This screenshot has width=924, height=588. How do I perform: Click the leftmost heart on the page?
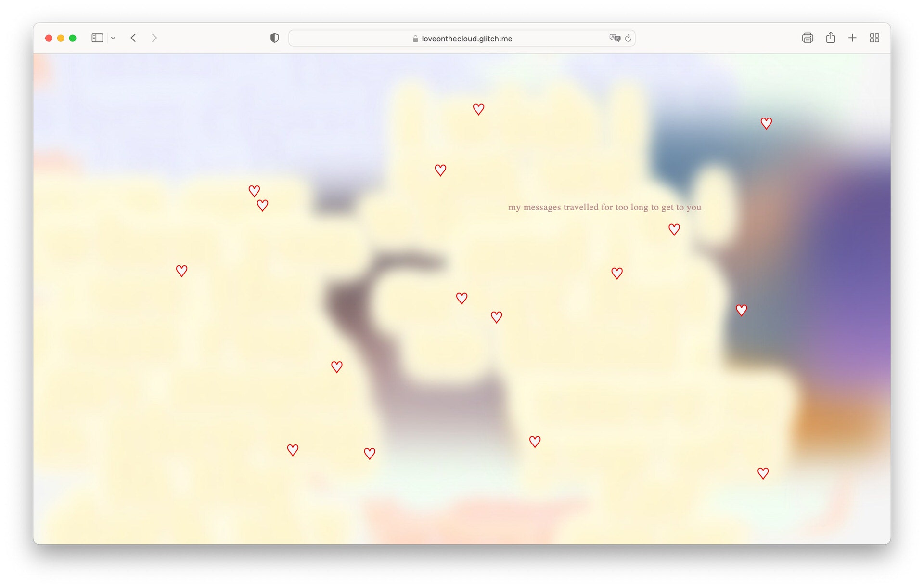181,271
